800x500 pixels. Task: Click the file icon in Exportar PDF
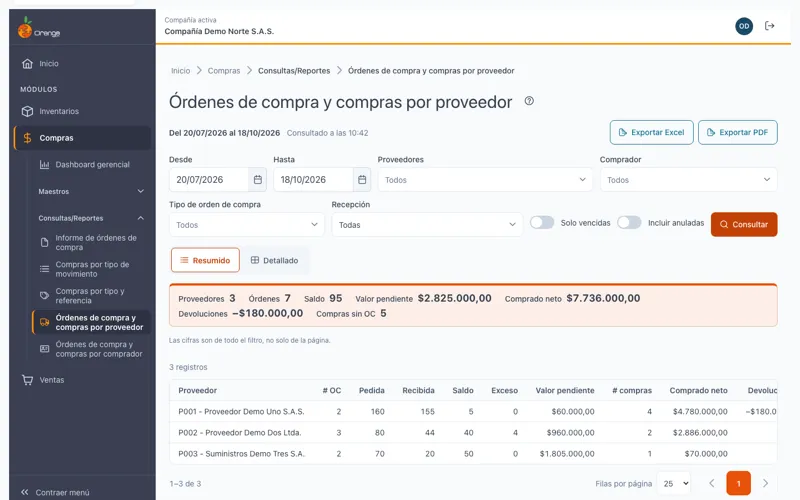pyautogui.click(x=711, y=133)
